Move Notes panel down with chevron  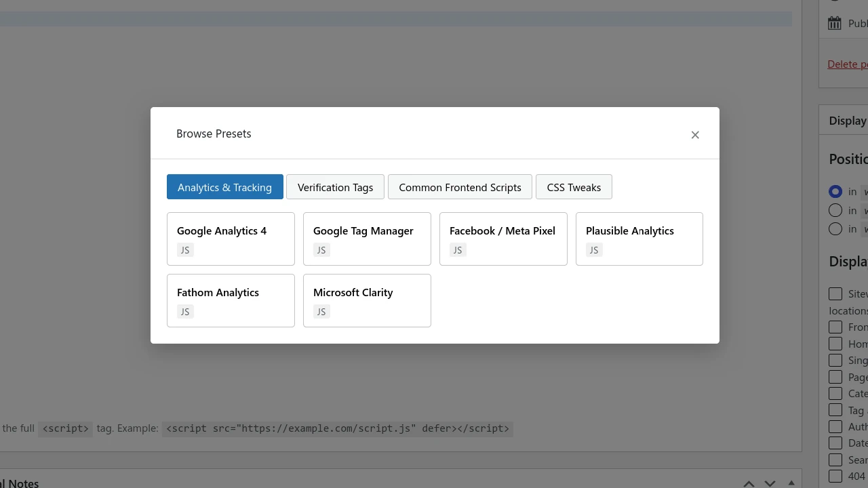(x=770, y=483)
